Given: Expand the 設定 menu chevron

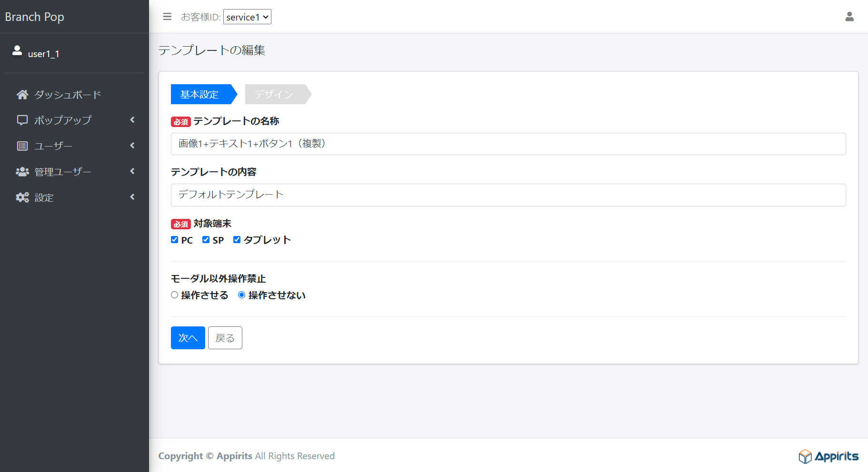Looking at the screenshot, I should [132, 197].
